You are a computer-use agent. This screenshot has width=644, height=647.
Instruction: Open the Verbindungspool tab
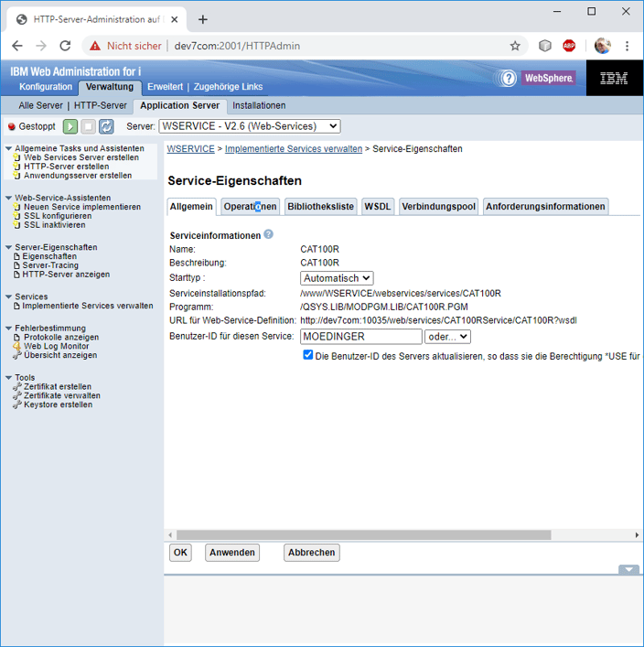tap(438, 206)
